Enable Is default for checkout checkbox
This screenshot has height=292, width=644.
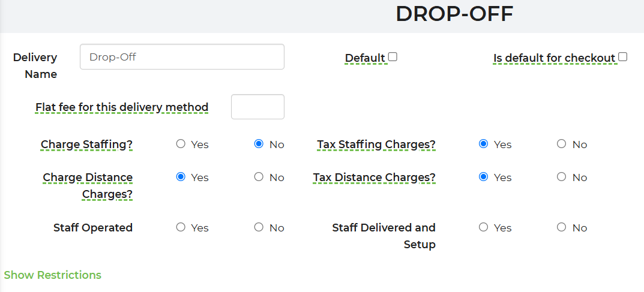(622, 57)
